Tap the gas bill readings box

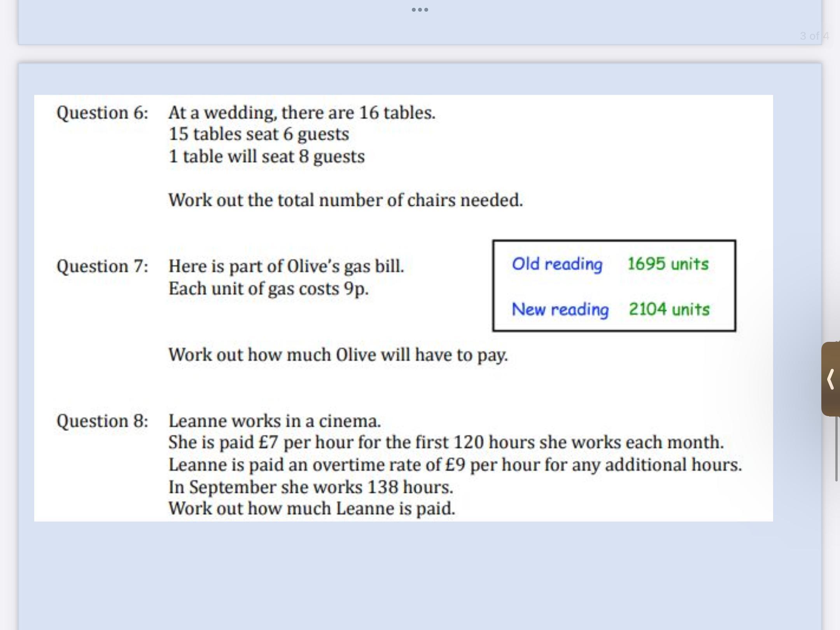pyautogui.click(x=614, y=286)
